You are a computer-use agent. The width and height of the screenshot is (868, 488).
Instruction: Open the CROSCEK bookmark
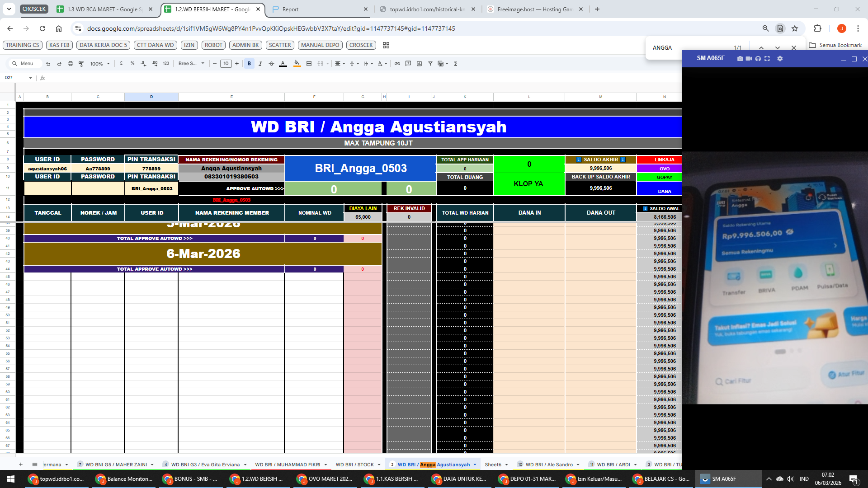[361, 45]
